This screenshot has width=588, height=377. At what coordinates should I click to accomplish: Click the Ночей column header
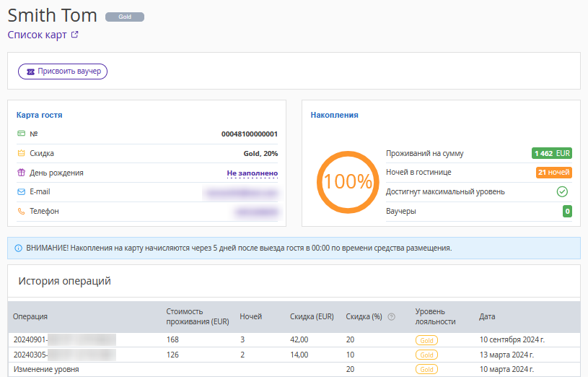click(x=250, y=316)
